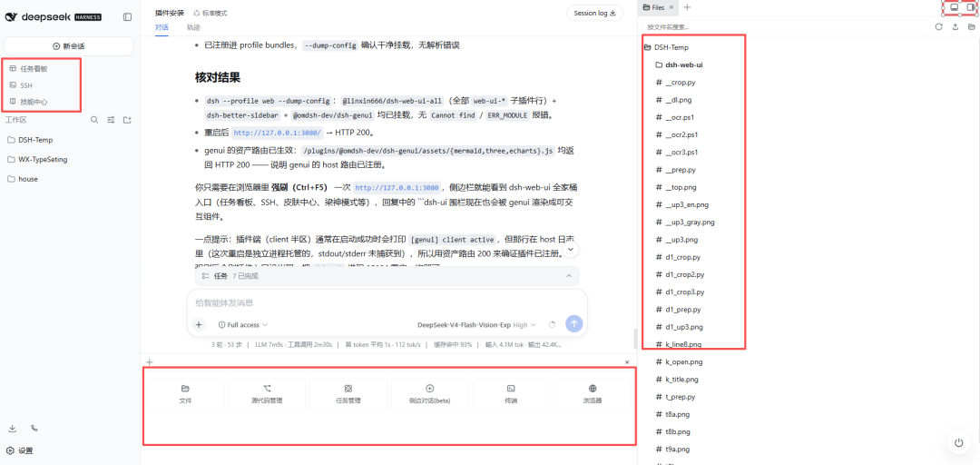The width and height of the screenshot is (980, 465).
Task: Refresh the file list
Action: point(939,27)
